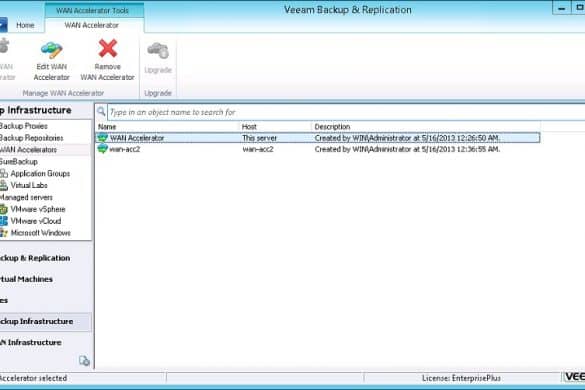Open the SAN Infrastructure view

31,342
